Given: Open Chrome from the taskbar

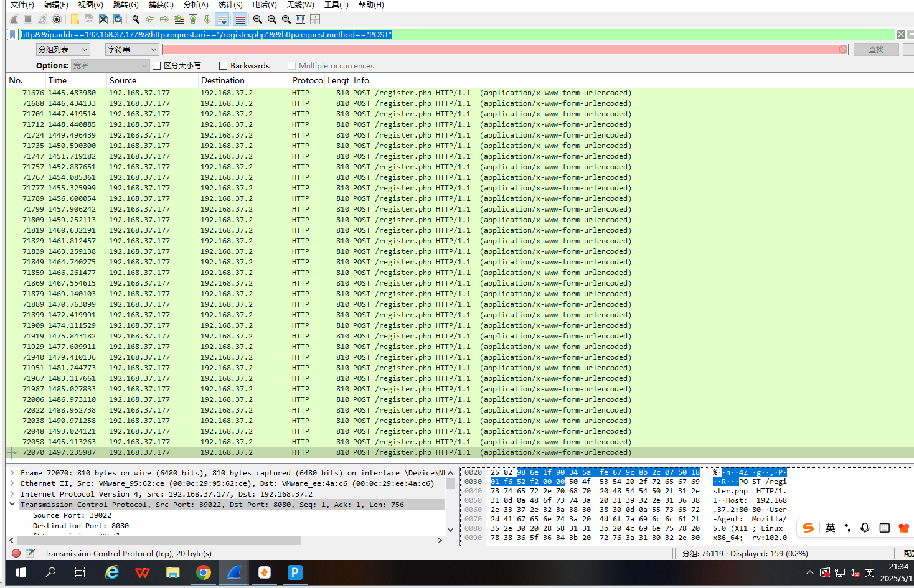Looking at the screenshot, I should click(x=204, y=572).
